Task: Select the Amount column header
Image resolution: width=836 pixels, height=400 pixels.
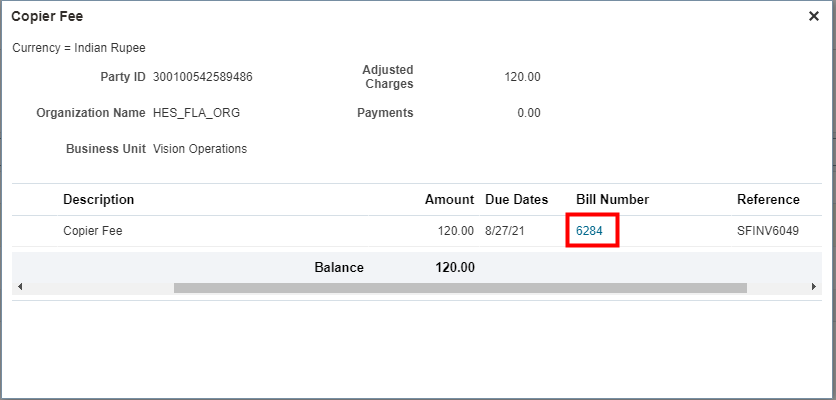Action: click(x=449, y=199)
